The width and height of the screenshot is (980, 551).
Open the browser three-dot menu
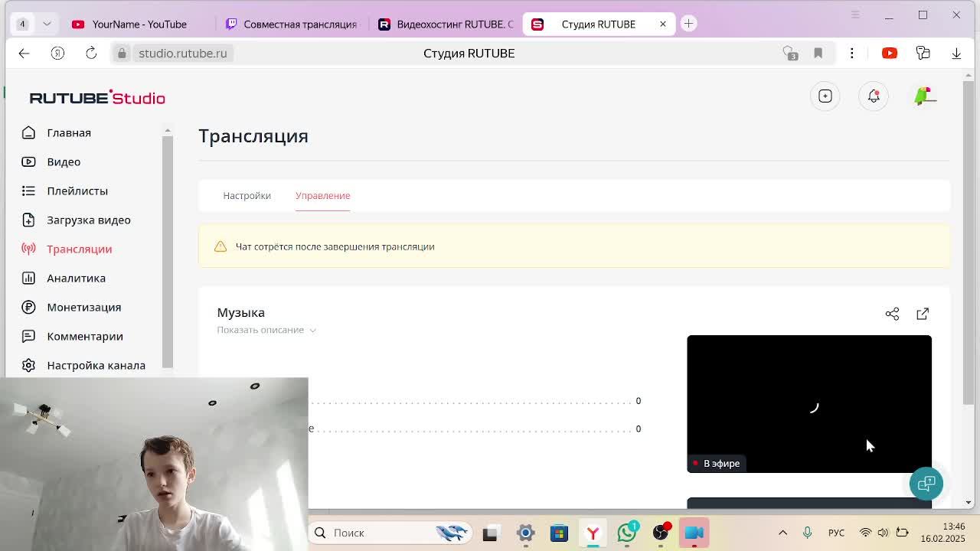click(x=851, y=53)
